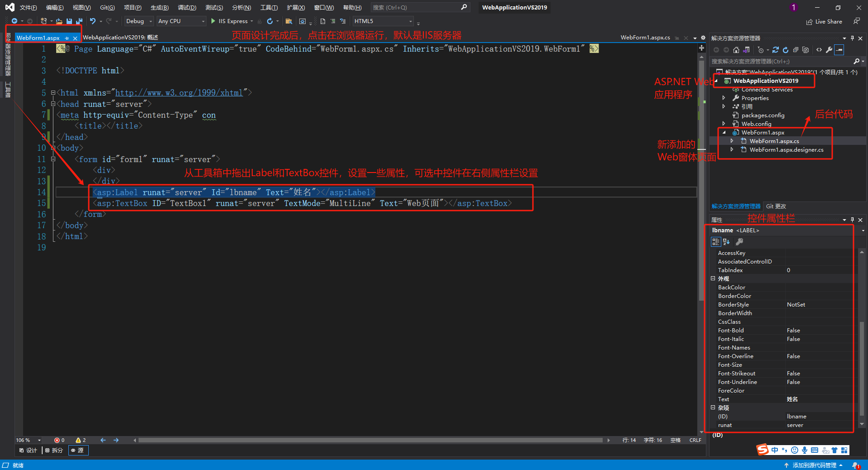
Task: Expand the WebForm1.aspx.designer.cs node
Action: (x=732, y=150)
